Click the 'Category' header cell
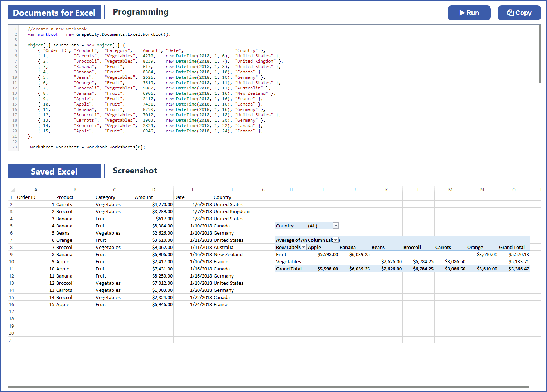This screenshot has height=392, width=547. click(x=114, y=197)
